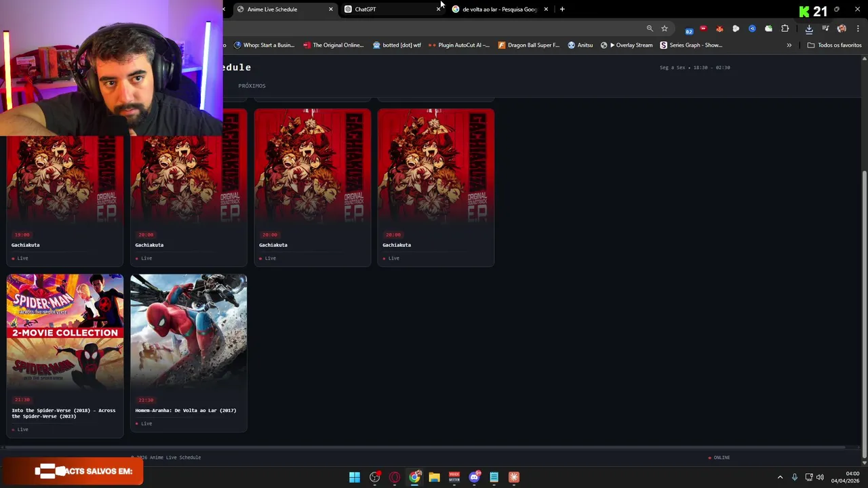Select the PRÓXIMOS tab on schedule page
Image resolution: width=868 pixels, height=488 pixels.
[x=252, y=85]
